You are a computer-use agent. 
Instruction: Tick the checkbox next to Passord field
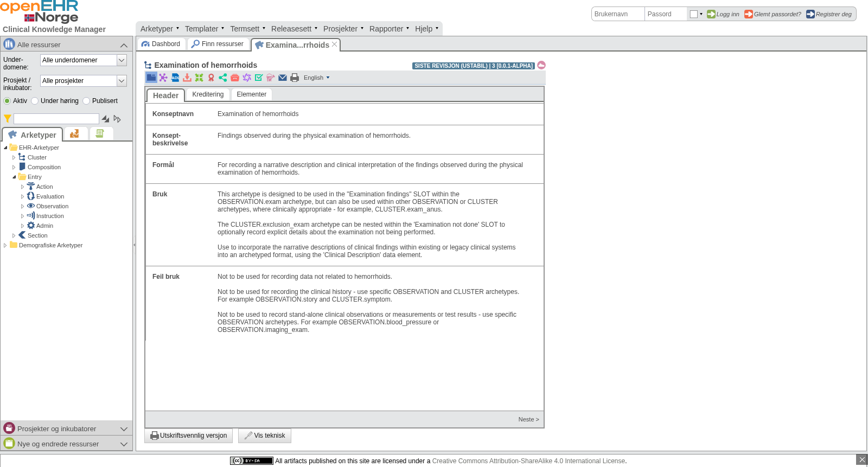(693, 14)
